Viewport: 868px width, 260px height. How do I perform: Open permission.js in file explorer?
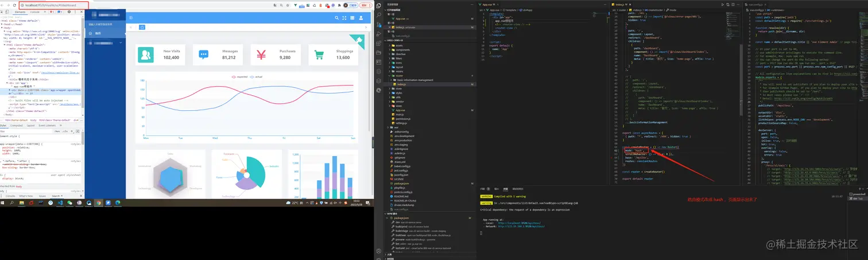(431, 119)
